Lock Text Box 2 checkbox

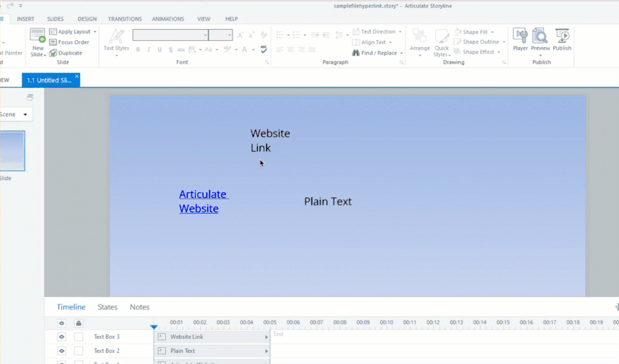(79, 350)
